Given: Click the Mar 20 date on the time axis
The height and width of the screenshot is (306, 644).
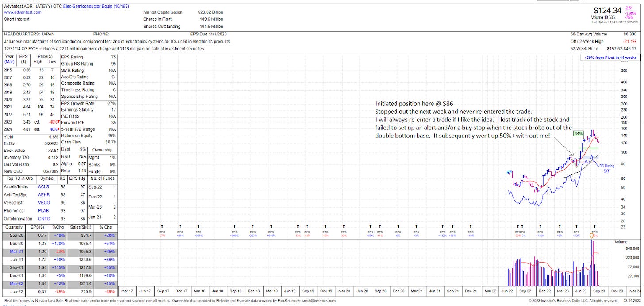Looking at the screenshot, I should pyautogui.click(x=345, y=291).
